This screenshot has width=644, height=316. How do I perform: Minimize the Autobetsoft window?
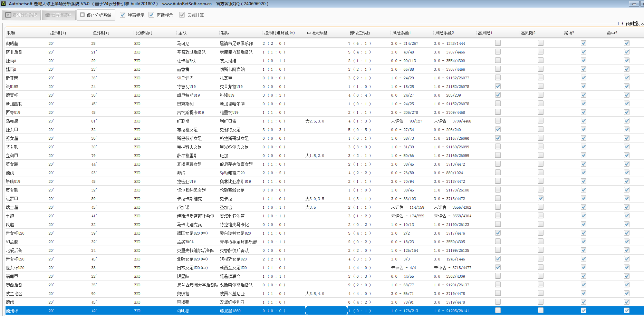tap(634, 4)
